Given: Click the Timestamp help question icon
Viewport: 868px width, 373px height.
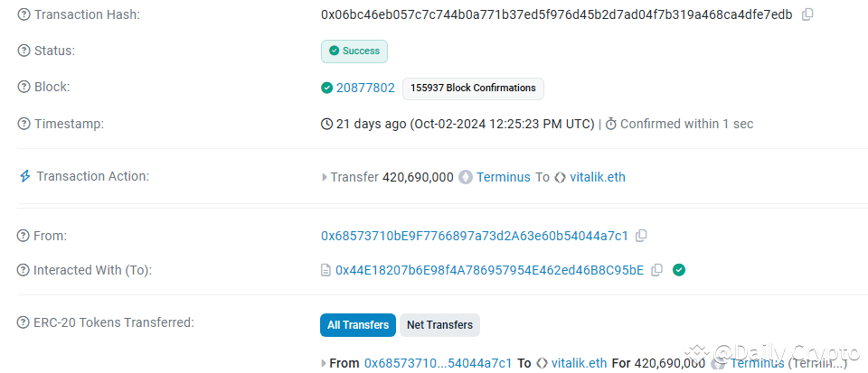Looking at the screenshot, I should pos(25,124).
